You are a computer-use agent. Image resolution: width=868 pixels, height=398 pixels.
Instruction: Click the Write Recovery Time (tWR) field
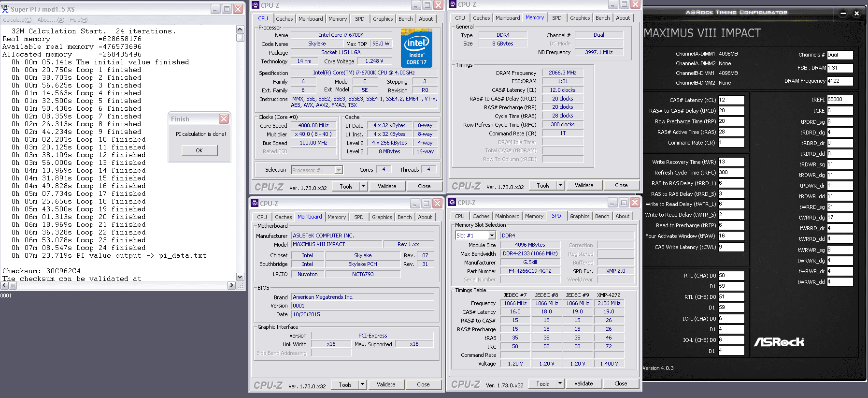tap(731, 162)
